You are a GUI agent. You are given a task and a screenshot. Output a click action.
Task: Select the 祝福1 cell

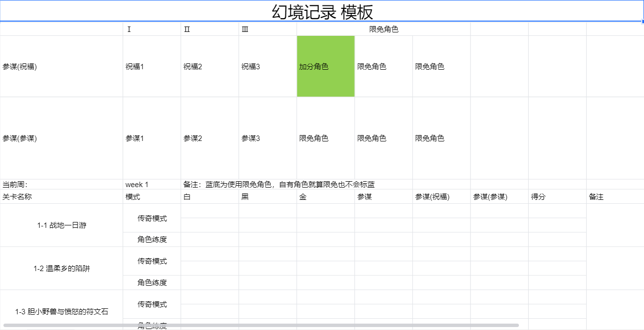tap(152, 66)
